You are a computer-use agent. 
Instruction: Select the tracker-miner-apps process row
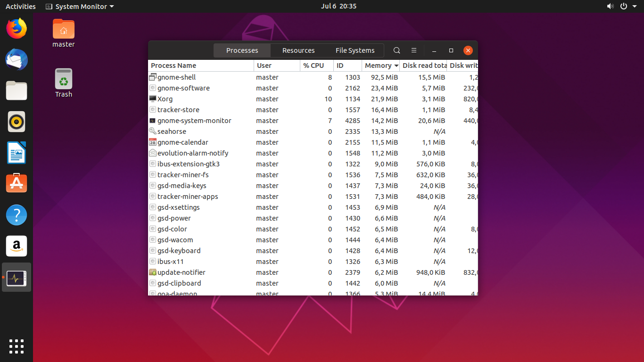(313, 197)
